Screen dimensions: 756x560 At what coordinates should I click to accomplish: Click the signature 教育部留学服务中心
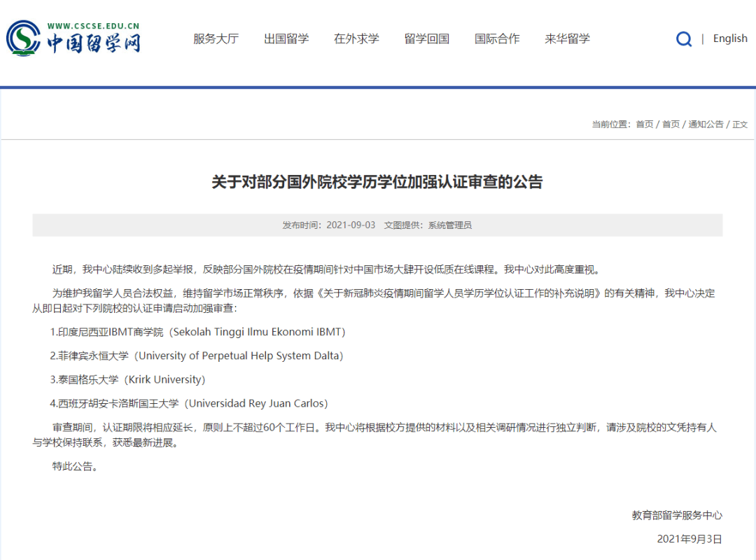click(x=677, y=515)
